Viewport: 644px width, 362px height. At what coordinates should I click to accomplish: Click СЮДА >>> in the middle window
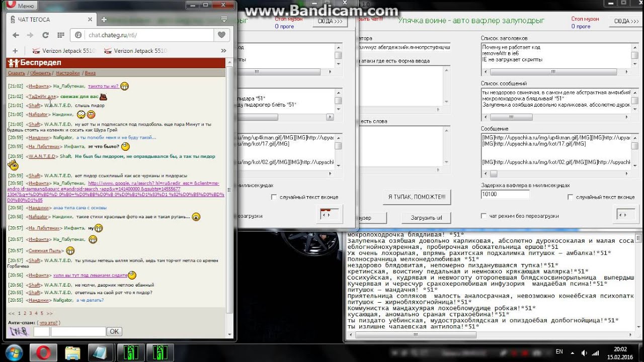[x=330, y=21]
